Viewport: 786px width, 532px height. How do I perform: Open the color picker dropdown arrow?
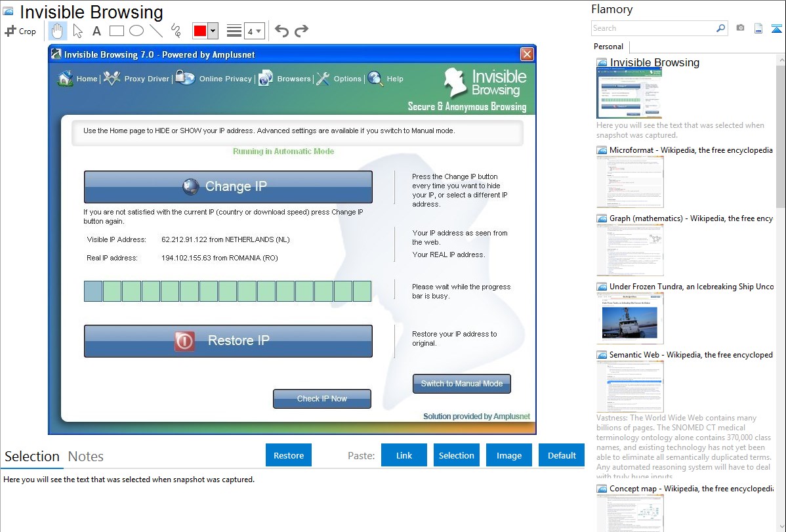[213, 31]
